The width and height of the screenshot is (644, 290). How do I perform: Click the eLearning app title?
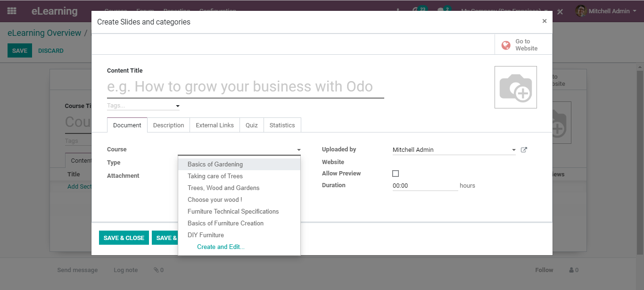tap(55, 11)
